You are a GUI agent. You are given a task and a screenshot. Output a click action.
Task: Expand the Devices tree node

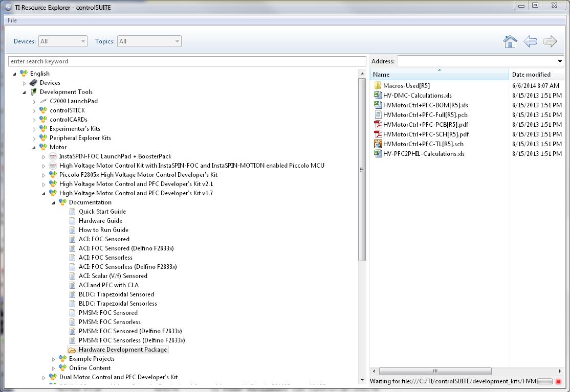(x=25, y=83)
